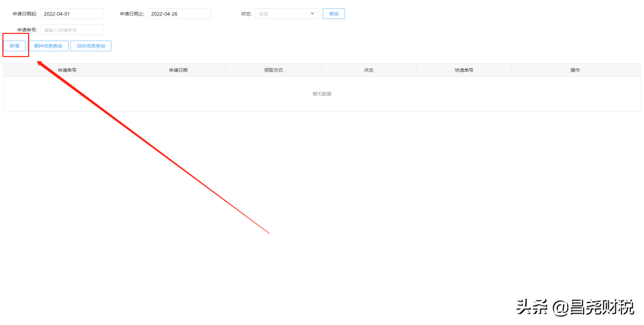Click the 新增 button
Viewport: 644px width, 325px height.
(x=14, y=46)
